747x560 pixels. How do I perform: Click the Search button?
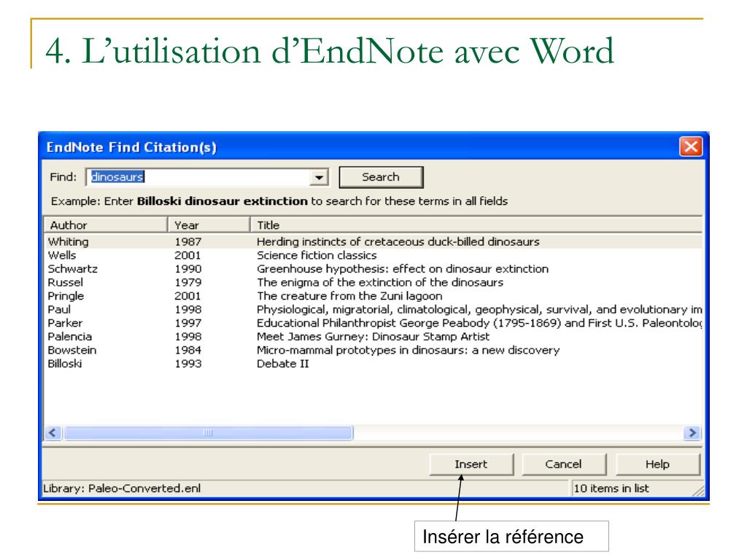(381, 177)
